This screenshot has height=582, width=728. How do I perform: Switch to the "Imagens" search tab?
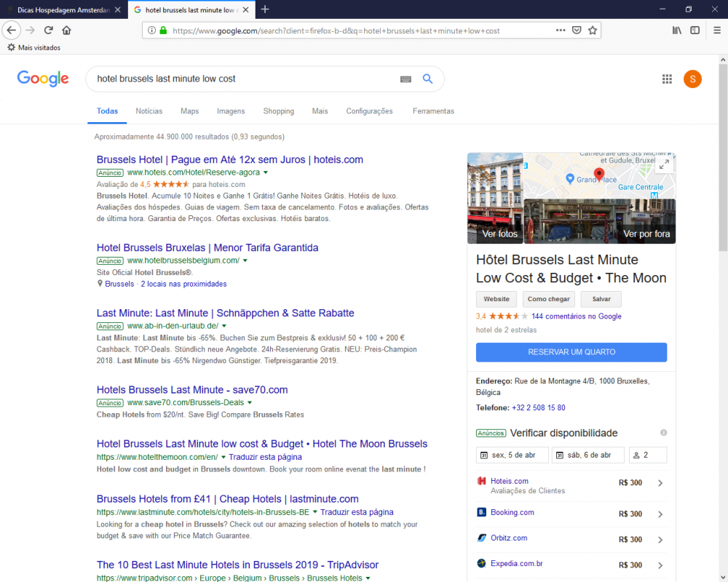pos(231,111)
